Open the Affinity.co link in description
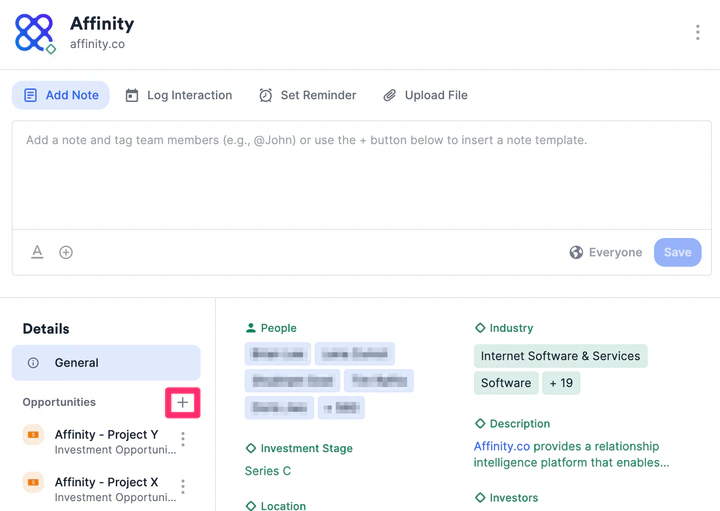Screen dimensions: 720x511 [502, 446]
